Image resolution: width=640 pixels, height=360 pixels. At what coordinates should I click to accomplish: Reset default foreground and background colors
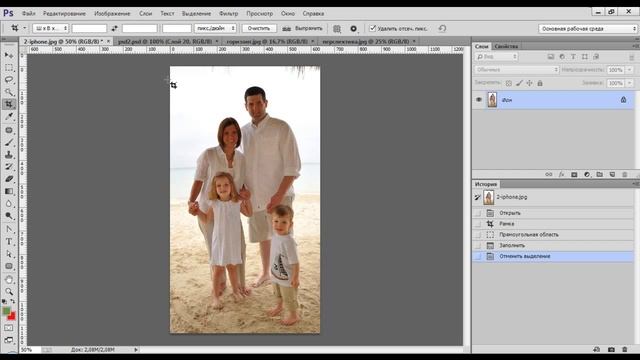tap(4, 302)
